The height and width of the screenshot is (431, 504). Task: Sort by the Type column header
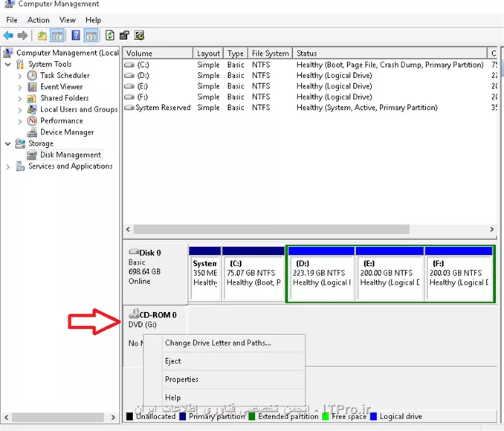[236, 54]
